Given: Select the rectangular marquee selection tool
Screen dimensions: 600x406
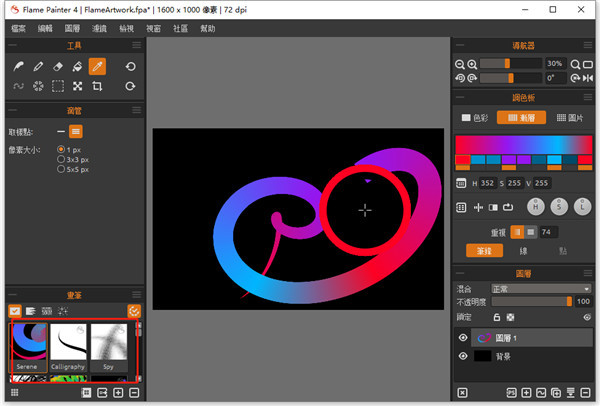Looking at the screenshot, I should click(58, 87).
